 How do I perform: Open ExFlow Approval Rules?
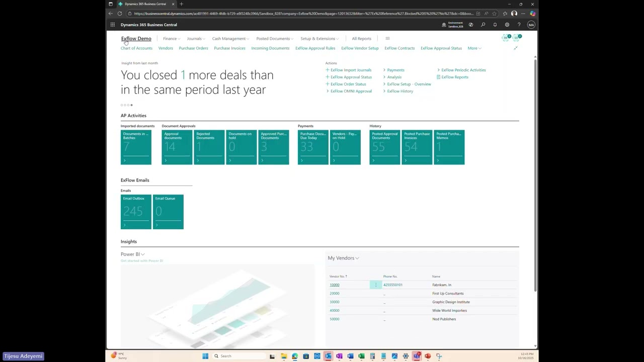coord(315,48)
